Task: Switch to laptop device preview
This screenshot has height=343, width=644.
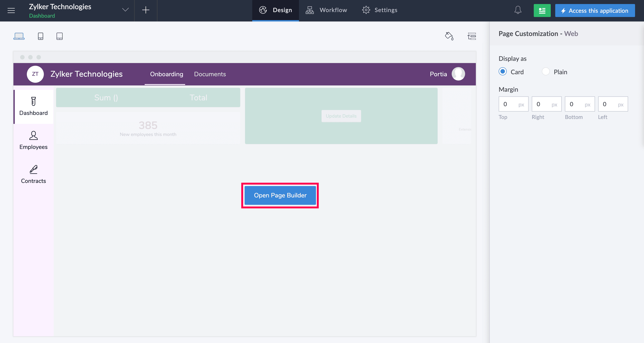Action: coord(19,36)
